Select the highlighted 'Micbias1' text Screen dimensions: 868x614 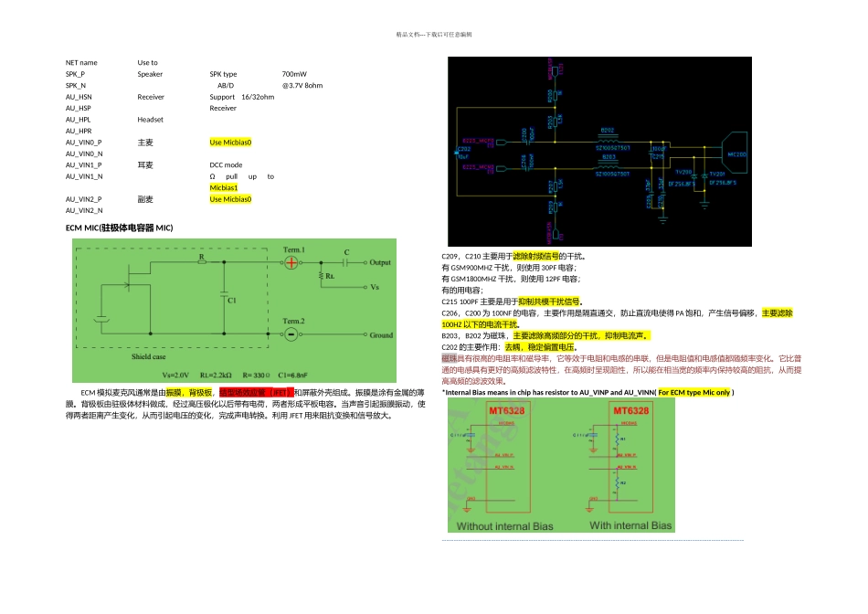pyautogui.click(x=224, y=187)
